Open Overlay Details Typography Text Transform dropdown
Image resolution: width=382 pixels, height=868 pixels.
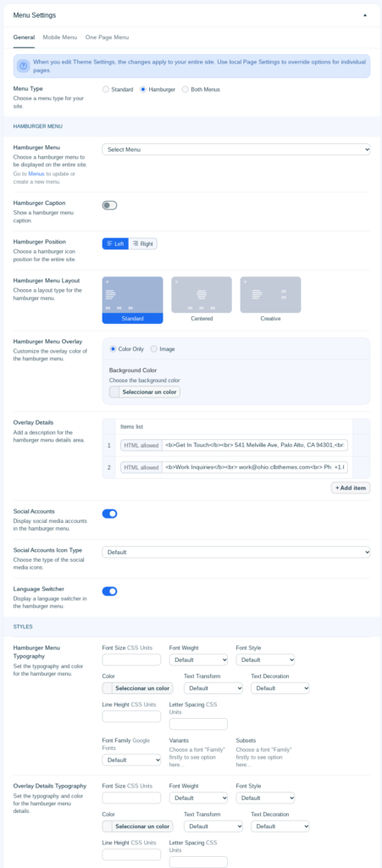pos(213,826)
